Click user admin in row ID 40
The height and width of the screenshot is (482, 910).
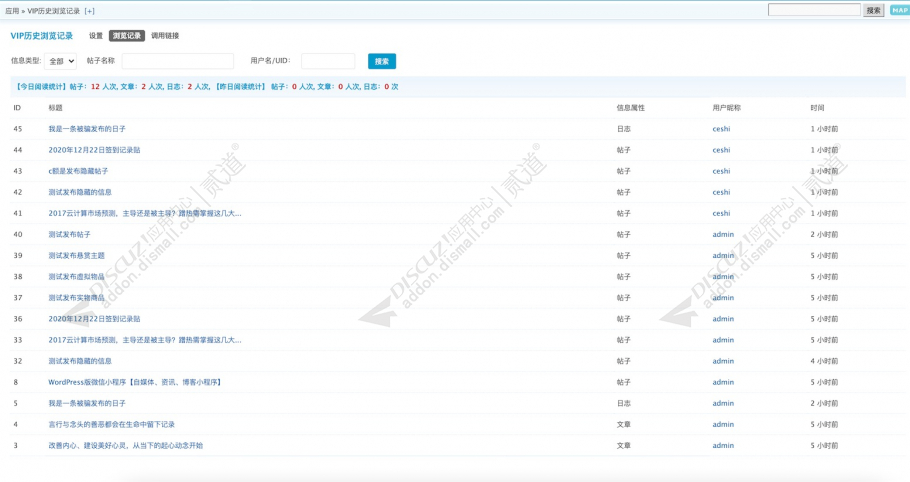[x=723, y=234]
